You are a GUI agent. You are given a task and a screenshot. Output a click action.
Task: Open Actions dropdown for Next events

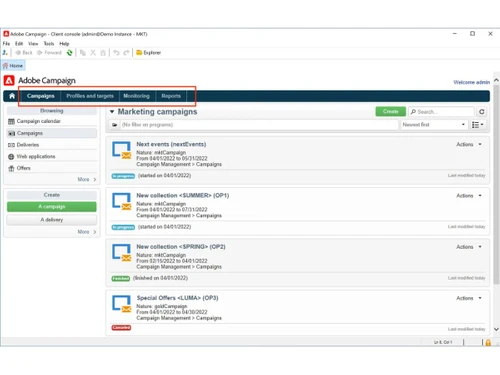click(469, 144)
